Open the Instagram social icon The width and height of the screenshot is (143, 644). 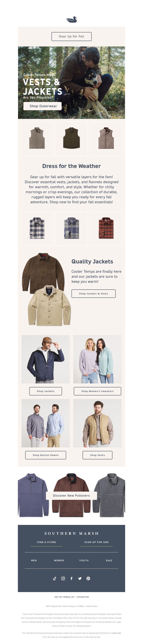[63, 578]
